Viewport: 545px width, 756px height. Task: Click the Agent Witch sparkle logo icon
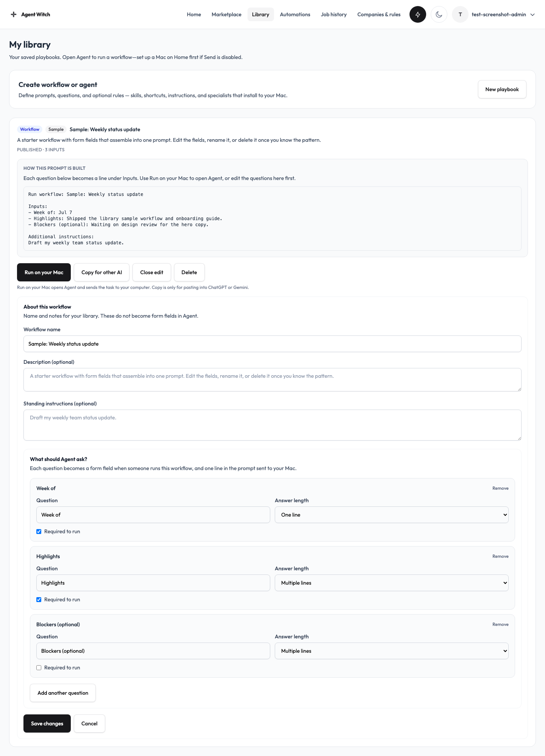(14, 14)
